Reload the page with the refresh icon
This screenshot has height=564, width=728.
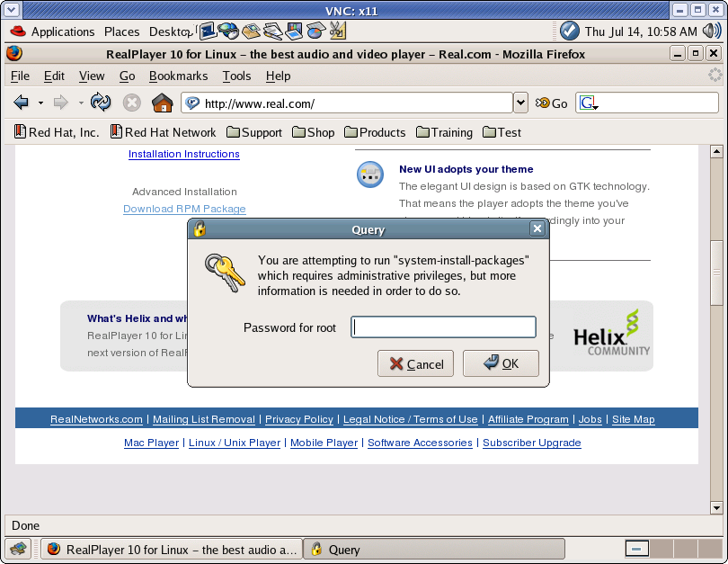[101, 103]
